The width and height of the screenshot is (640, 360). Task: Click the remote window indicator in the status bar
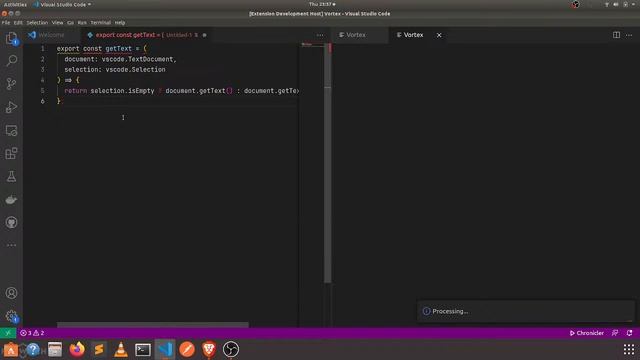click(x=8, y=333)
